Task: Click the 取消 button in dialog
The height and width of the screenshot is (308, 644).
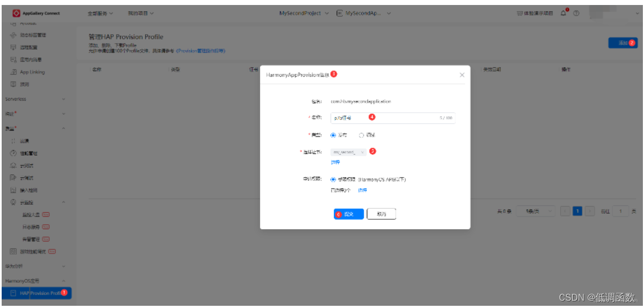Action: [381, 214]
